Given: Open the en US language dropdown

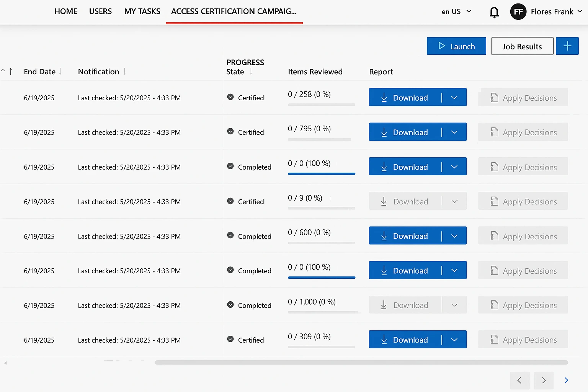Looking at the screenshot, I should pos(456,11).
